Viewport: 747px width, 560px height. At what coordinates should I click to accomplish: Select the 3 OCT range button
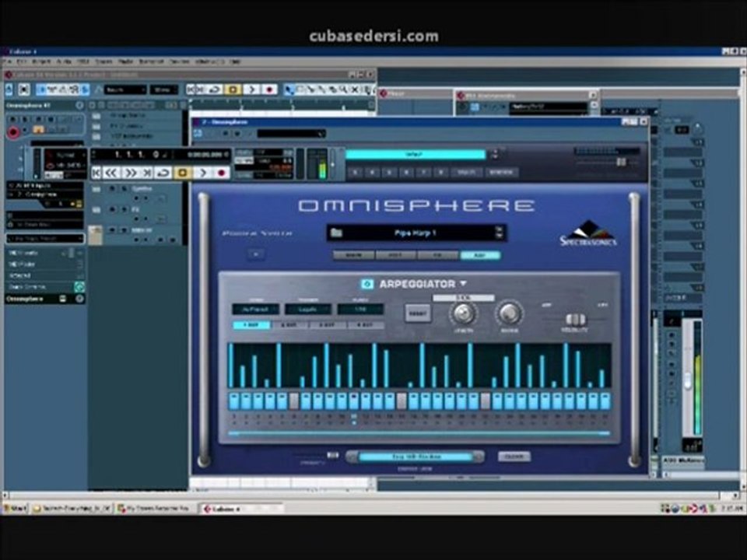[x=328, y=325]
